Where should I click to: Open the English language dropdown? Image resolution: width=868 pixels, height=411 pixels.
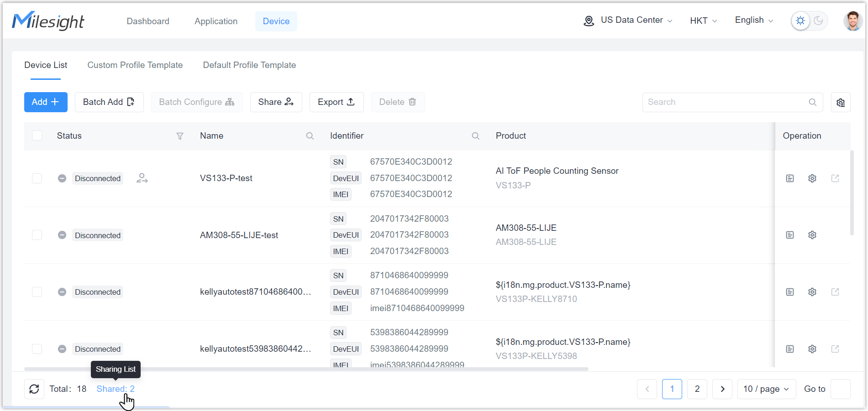754,21
